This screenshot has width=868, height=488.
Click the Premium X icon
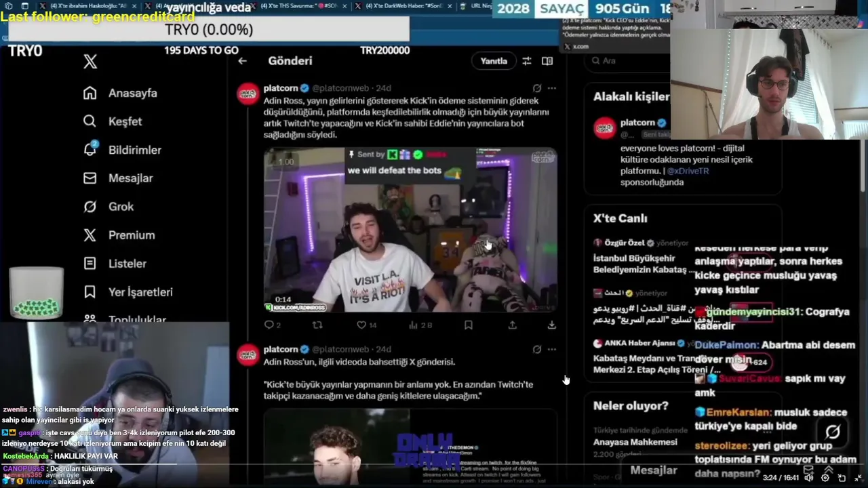tap(90, 235)
